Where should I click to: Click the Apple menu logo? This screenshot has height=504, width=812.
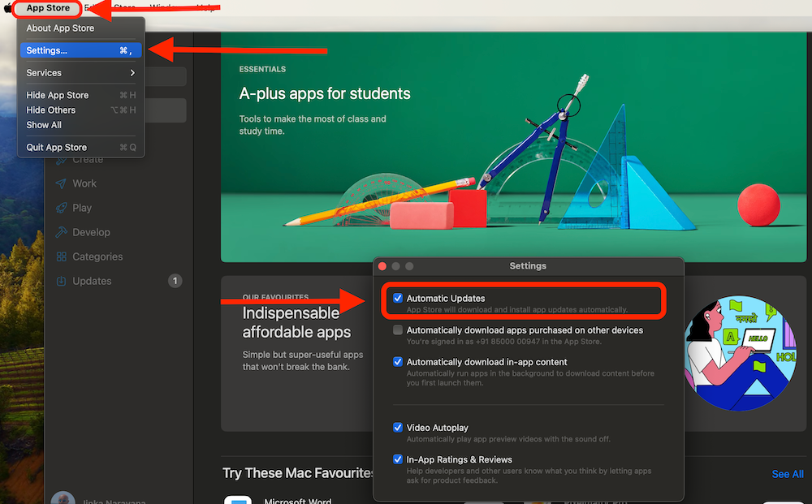[x=8, y=8]
